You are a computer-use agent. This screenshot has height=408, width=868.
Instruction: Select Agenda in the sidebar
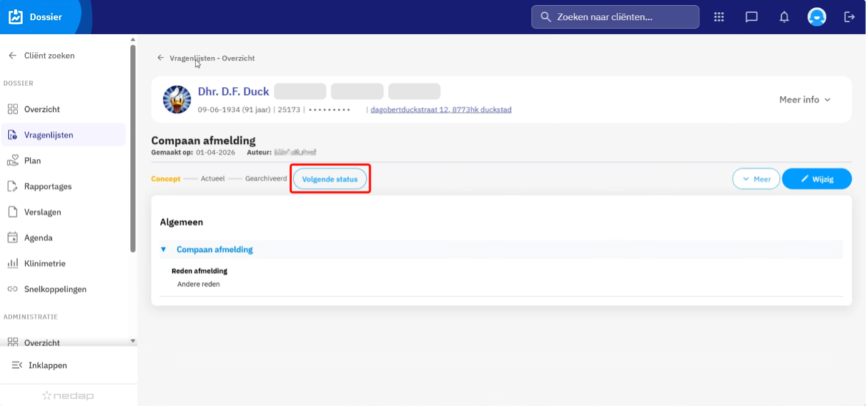(38, 238)
